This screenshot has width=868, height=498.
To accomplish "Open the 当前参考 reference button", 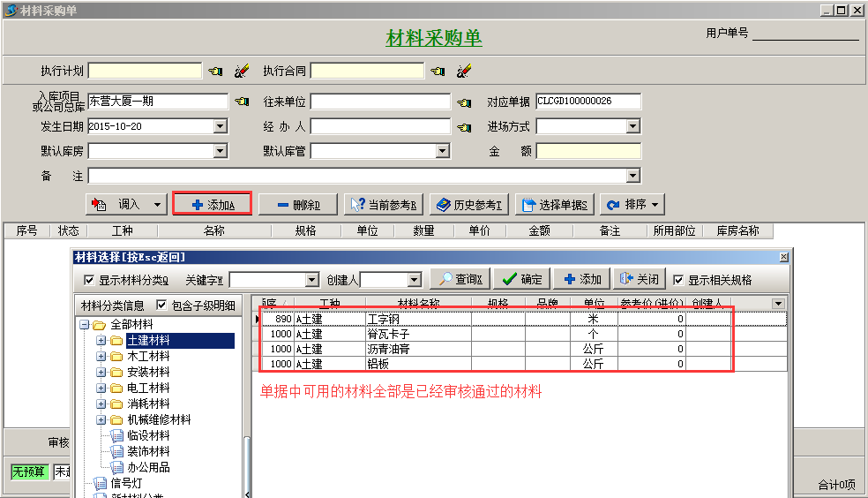I will click(x=384, y=205).
